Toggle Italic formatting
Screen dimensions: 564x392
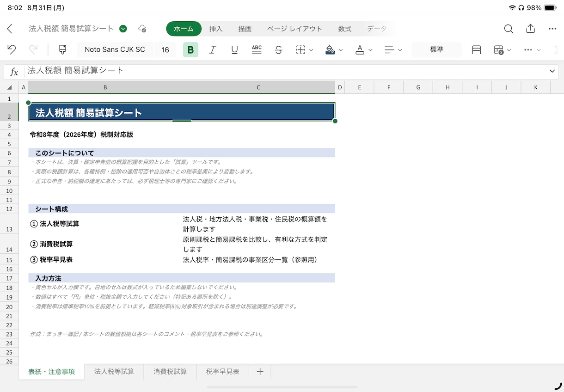pos(213,49)
